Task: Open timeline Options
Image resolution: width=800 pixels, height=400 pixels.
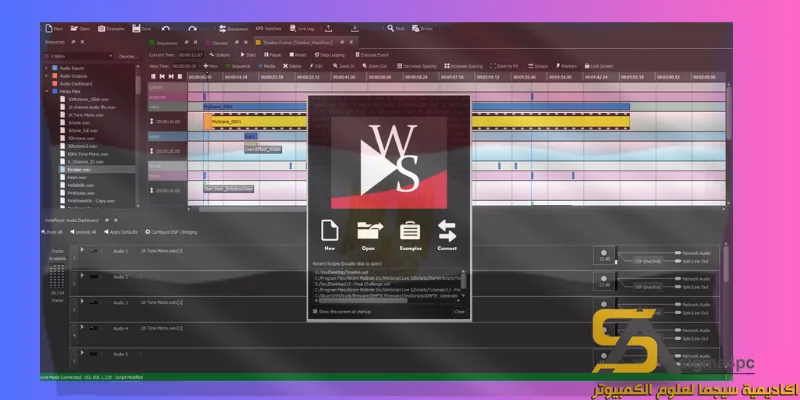Action: (219, 55)
